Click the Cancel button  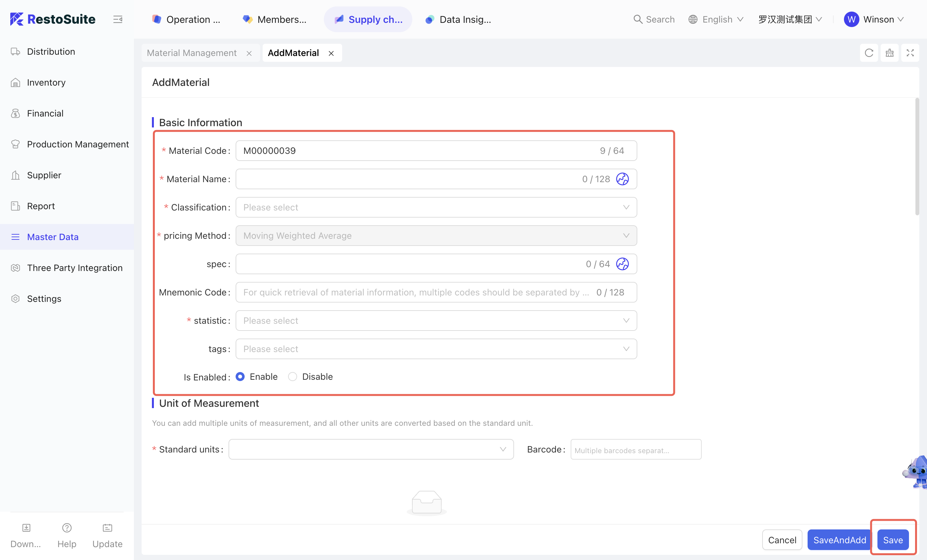tap(782, 540)
